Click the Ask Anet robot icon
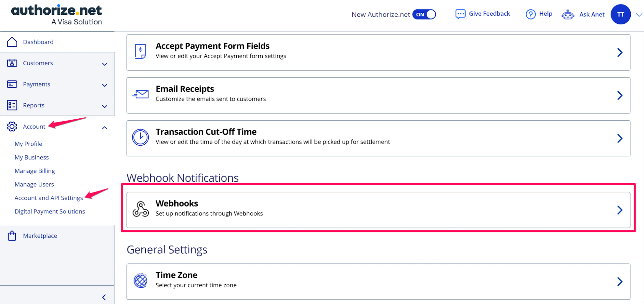The width and height of the screenshot is (644, 304). (568, 14)
